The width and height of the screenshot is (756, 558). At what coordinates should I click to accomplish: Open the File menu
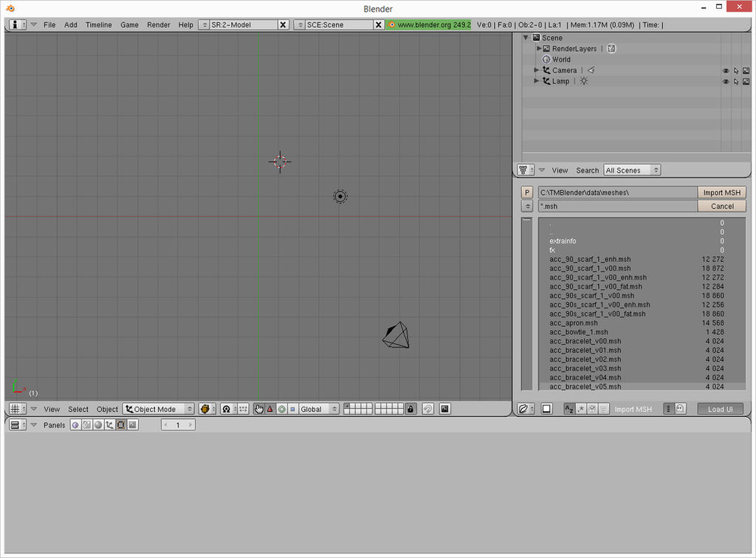(x=49, y=24)
